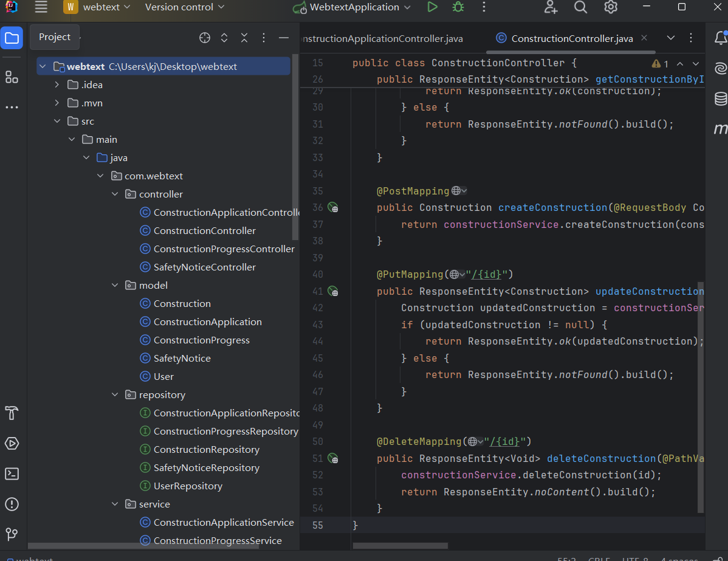Viewport: 728px width, 561px height.
Task: Open the Git tool window icon
Action: pyautogui.click(x=12, y=534)
